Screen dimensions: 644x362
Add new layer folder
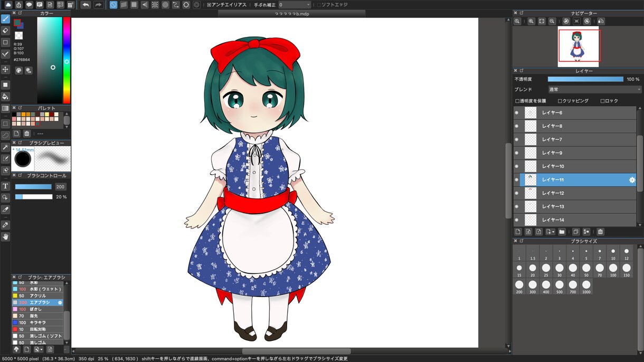click(x=562, y=232)
